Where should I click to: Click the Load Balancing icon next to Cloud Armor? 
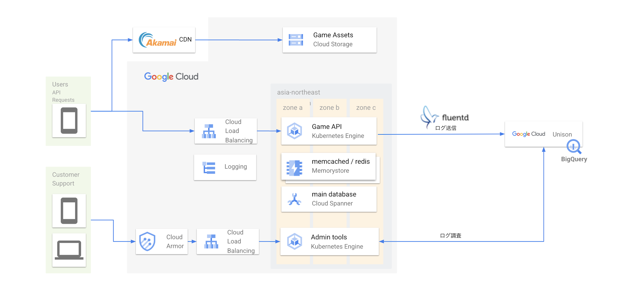(x=211, y=242)
